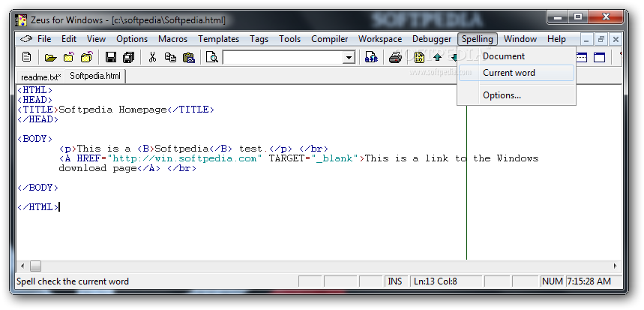
Task: Click the Ln:13 Col:8 status bar entry
Action: coord(446,281)
